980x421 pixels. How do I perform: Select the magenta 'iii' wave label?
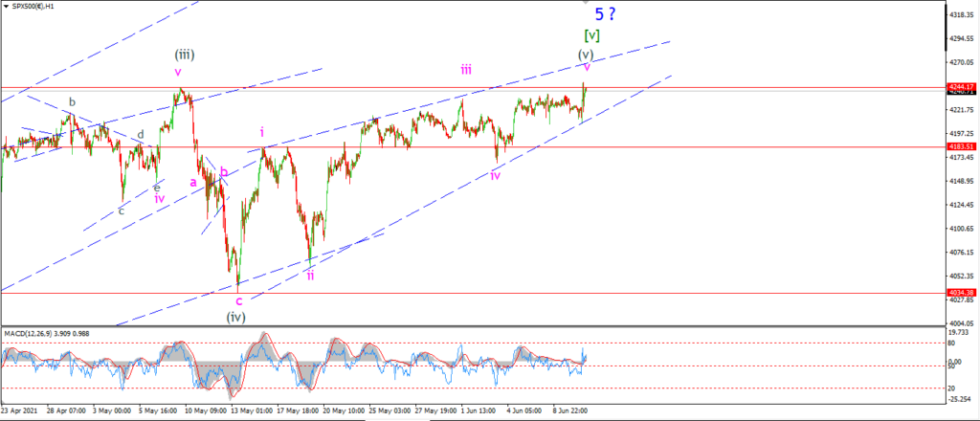click(466, 70)
